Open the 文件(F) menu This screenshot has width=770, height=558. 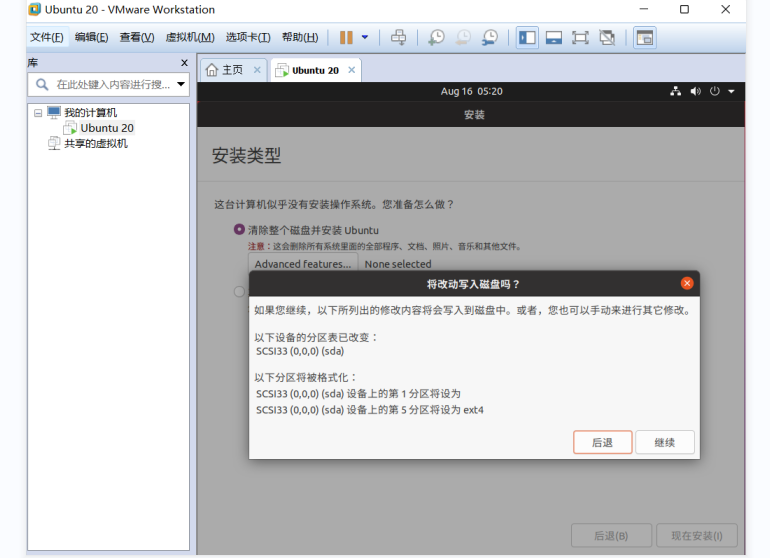pos(47,37)
